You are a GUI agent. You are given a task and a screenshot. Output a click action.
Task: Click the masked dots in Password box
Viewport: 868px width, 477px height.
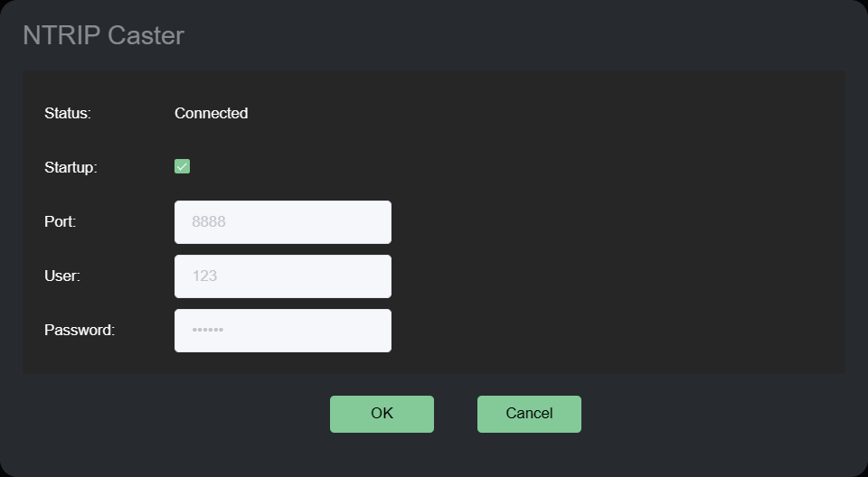(208, 331)
